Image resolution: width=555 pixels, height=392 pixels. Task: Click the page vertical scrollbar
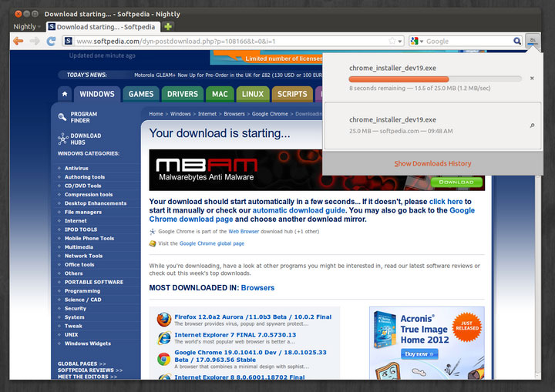pos(538,276)
